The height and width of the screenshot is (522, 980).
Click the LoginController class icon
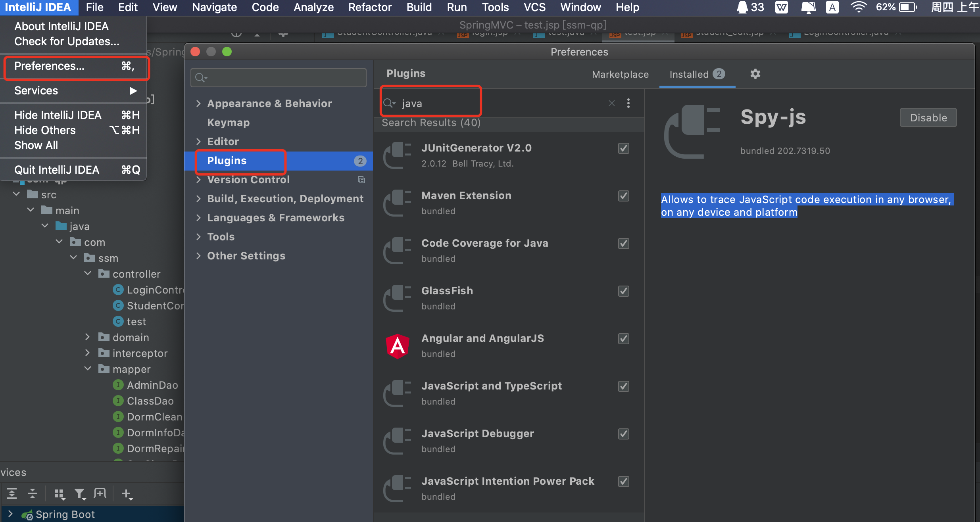pos(118,290)
